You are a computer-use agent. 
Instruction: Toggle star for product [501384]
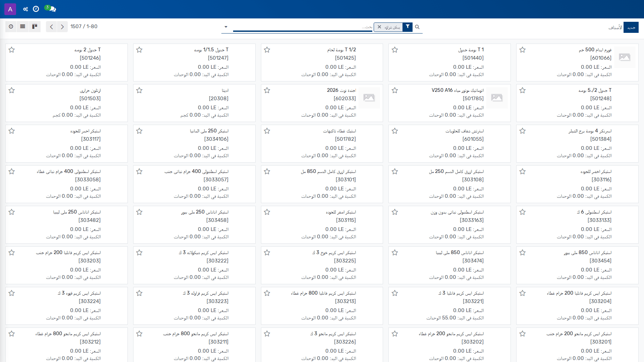(x=523, y=131)
